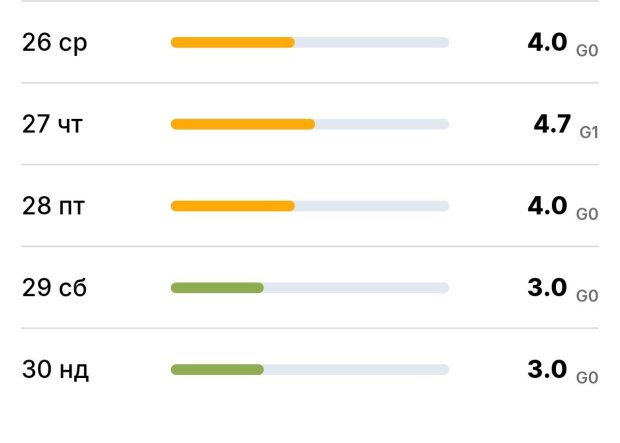
Task: Click the orange bar for 26 ср
Action: [x=233, y=42]
